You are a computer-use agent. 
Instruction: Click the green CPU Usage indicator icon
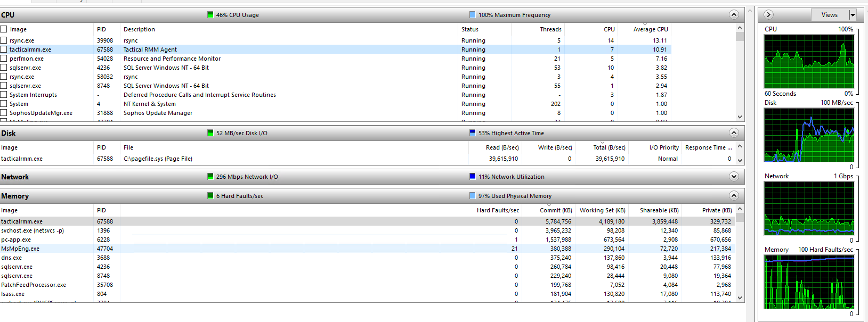click(x=210, y=15)
